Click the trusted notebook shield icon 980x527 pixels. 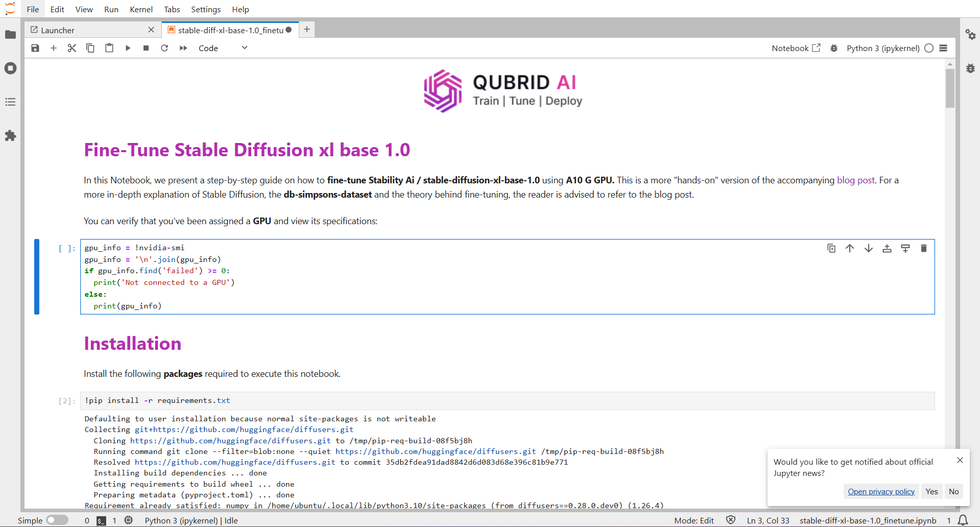[x=731, y=520]
